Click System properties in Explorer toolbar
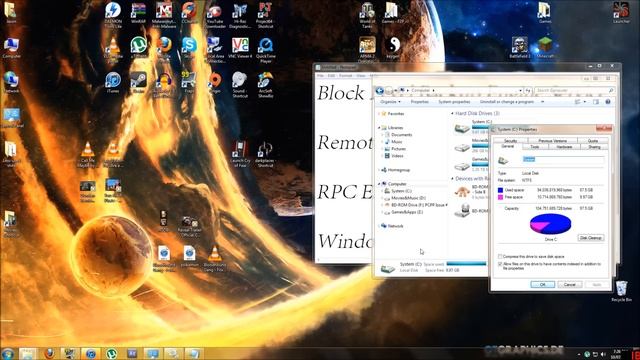 tap(454, 102)
